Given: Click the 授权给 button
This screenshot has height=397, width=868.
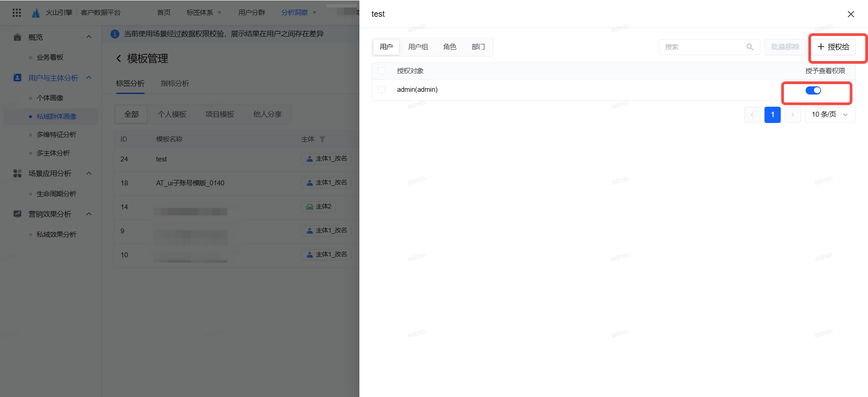Looking at the screenshot, I should [x=833, y=47].
